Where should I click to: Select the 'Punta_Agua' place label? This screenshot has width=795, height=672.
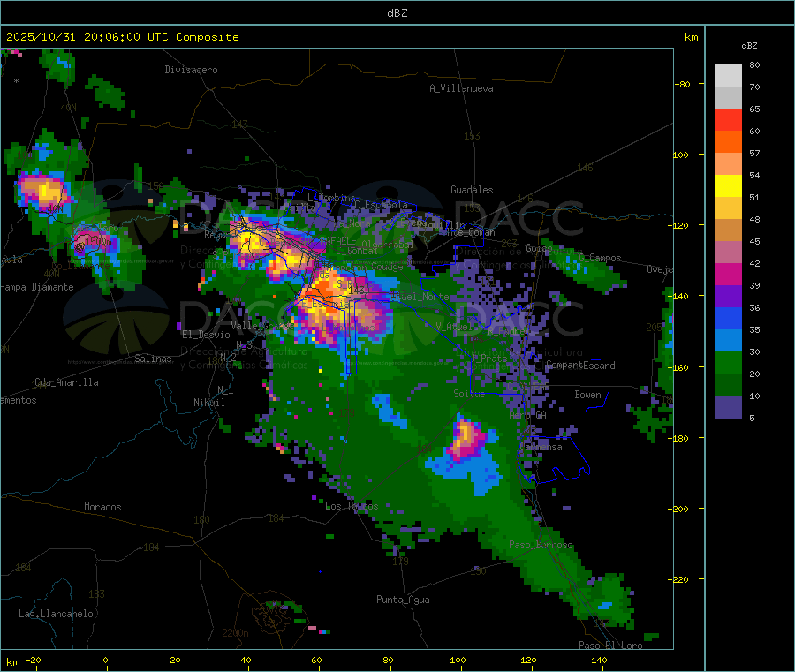(403, 600)
